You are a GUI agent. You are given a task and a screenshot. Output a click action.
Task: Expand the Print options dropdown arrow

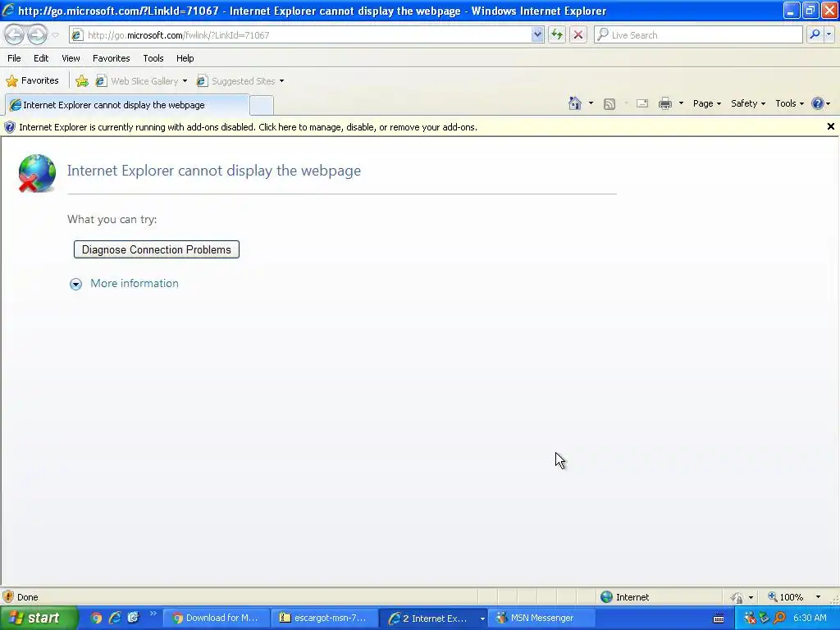[x=681, y=103]
